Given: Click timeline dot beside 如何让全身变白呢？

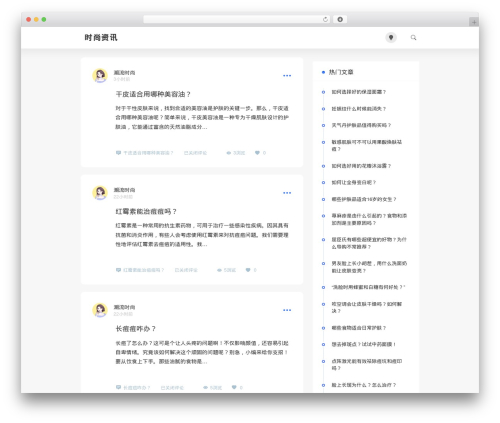Looking at the screenshot, I should pyautogui.click(x=323, y=183).
